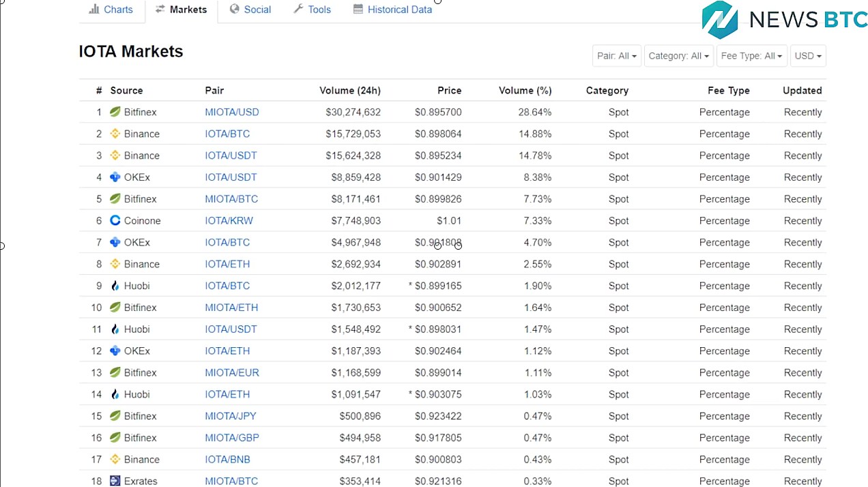Click Exrates icon in row 18
Screen dimensions: 868x487
tap(115, 481)
